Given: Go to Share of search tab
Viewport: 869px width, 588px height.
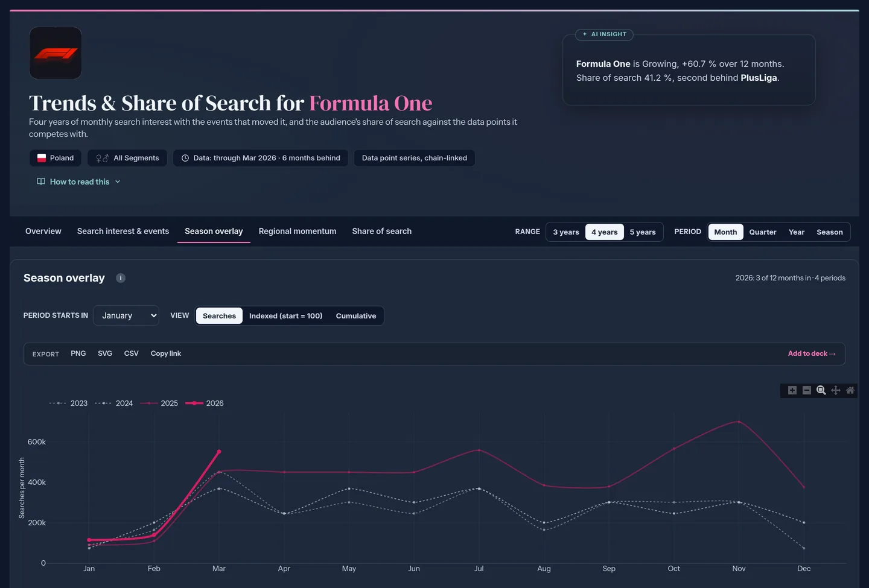Looking at the screenshot, I should 382,231.
